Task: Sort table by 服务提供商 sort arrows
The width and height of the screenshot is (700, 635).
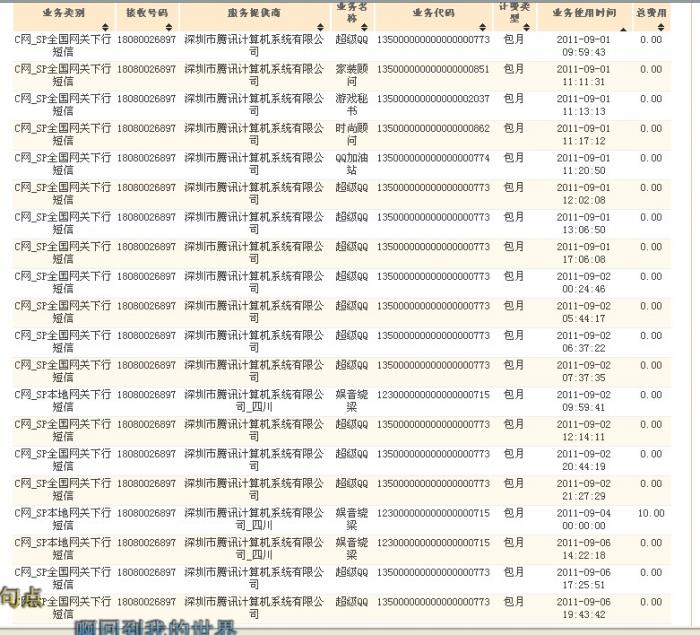Action: pyautogui.click(x=321, y=27)
